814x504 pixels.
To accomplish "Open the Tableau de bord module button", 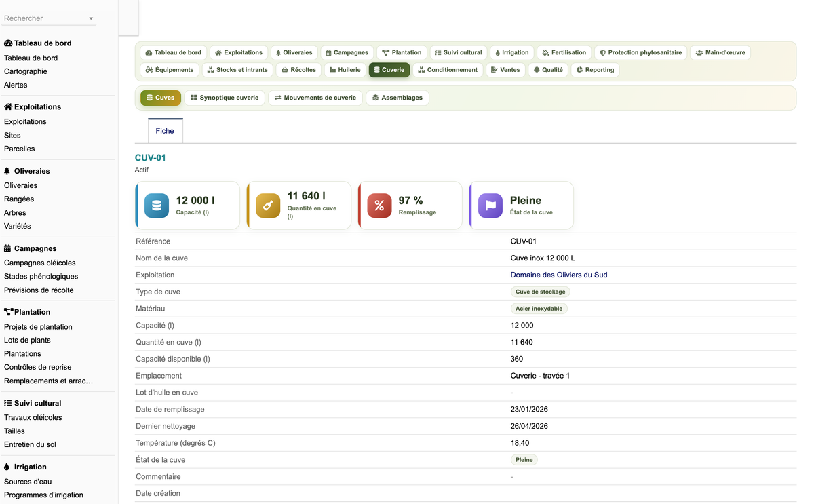I will [x=173, y=52].
